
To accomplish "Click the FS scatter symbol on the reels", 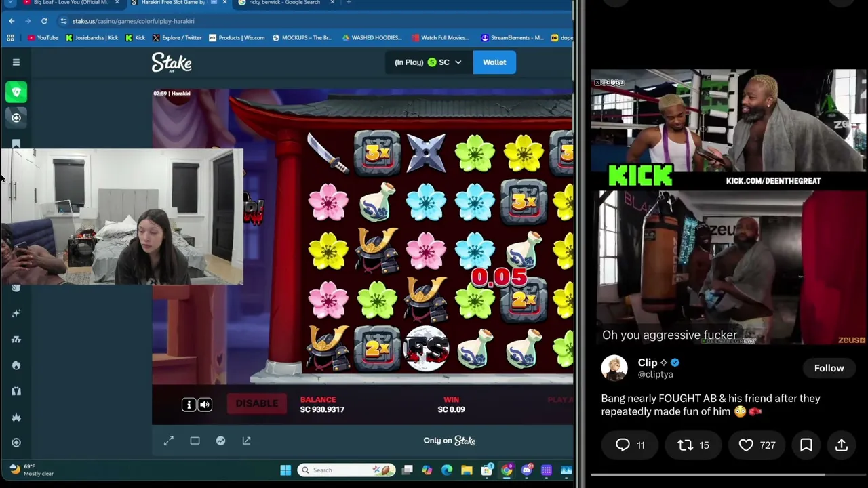I will click(x=427, y=349).
